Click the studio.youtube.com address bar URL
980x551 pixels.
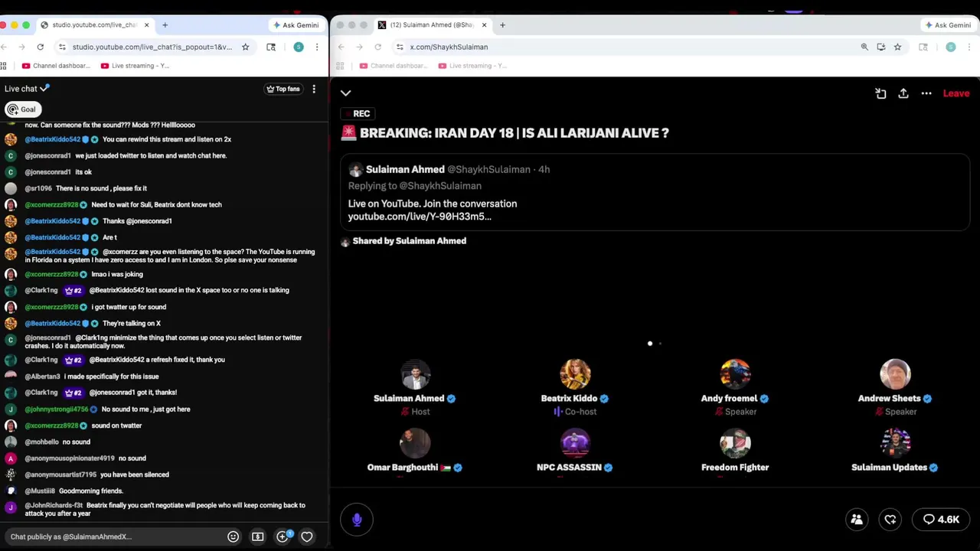[152, 47]
